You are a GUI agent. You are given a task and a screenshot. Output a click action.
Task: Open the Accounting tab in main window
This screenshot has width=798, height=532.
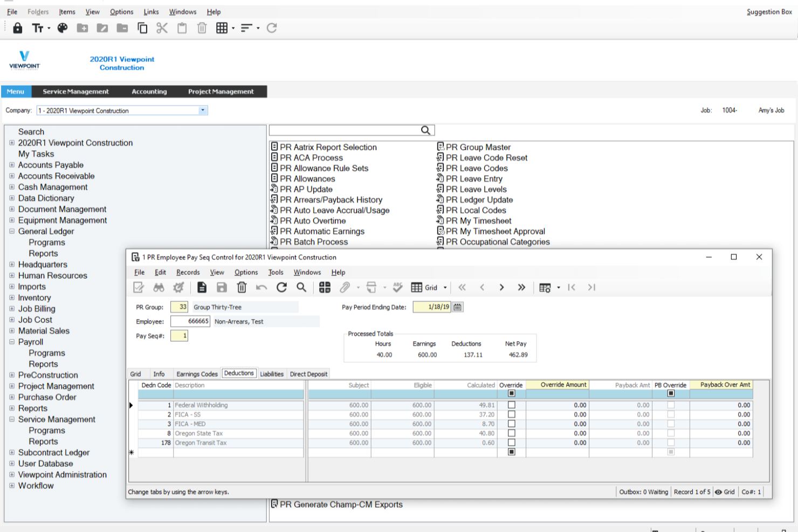pos(149,92)
